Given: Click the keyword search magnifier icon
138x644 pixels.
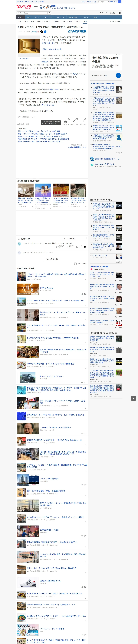Looking at the screenshot, I should pos(49,13).
